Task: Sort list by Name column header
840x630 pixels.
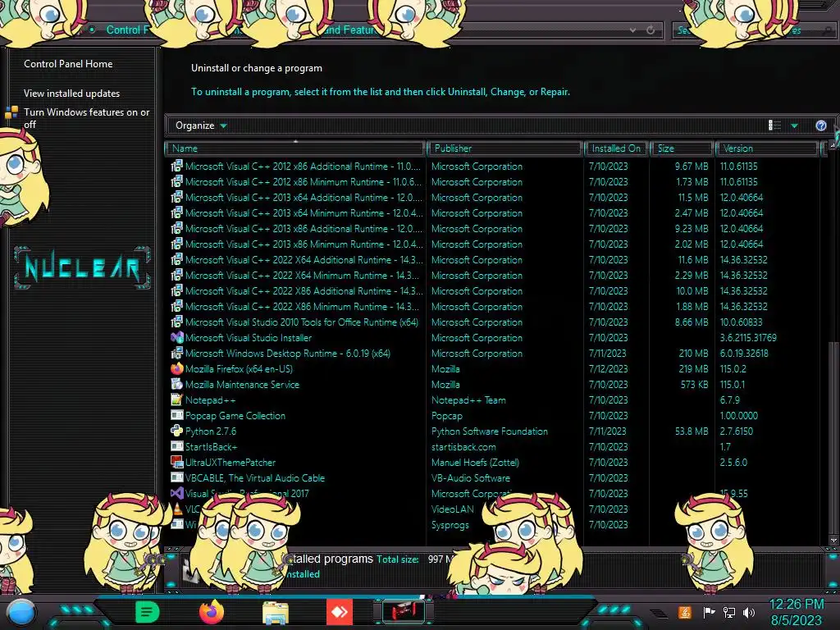Action: point(295,148)
